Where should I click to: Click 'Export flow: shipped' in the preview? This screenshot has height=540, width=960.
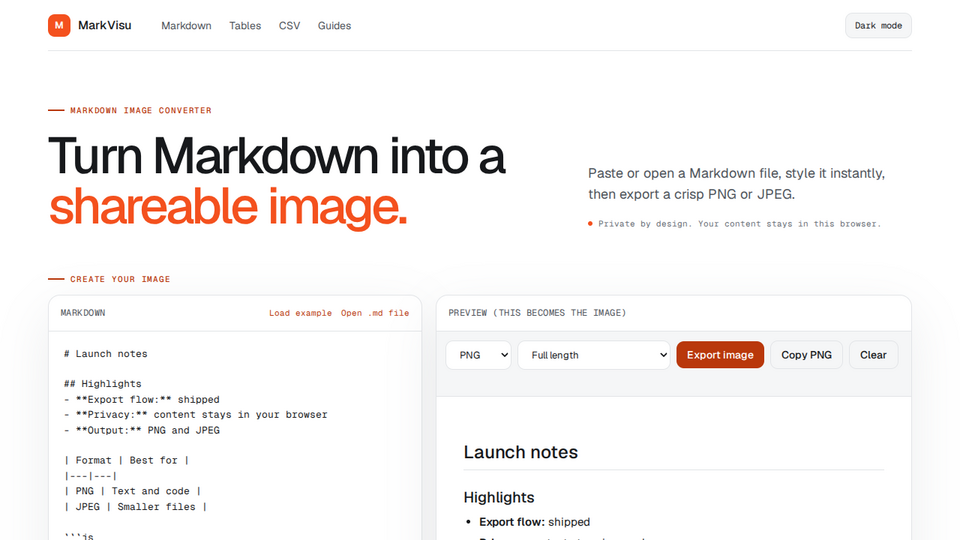[534, 522]
